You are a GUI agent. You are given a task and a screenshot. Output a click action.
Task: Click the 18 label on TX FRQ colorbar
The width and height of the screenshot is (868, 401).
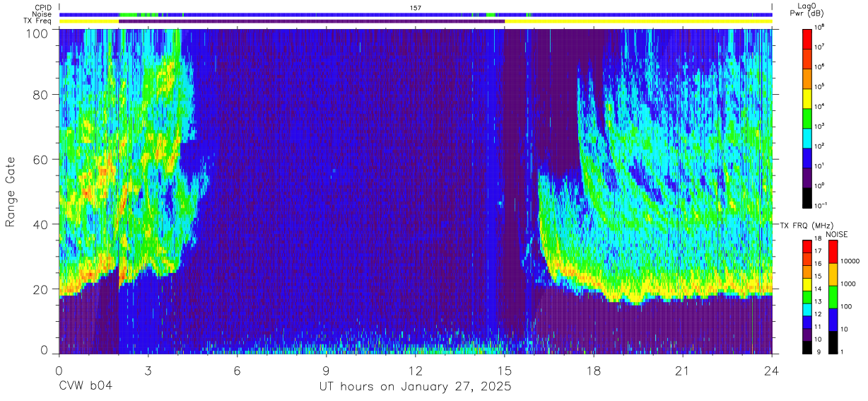819,240
